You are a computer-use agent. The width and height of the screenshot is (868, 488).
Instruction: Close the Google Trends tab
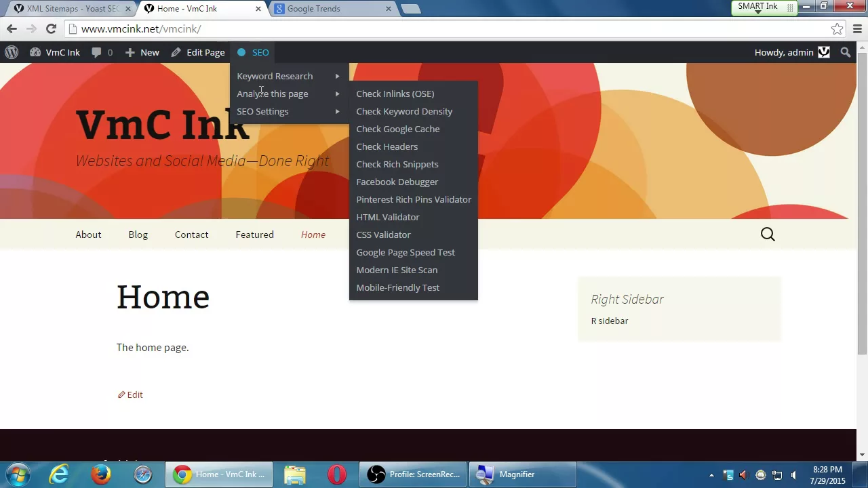(389, 9)
